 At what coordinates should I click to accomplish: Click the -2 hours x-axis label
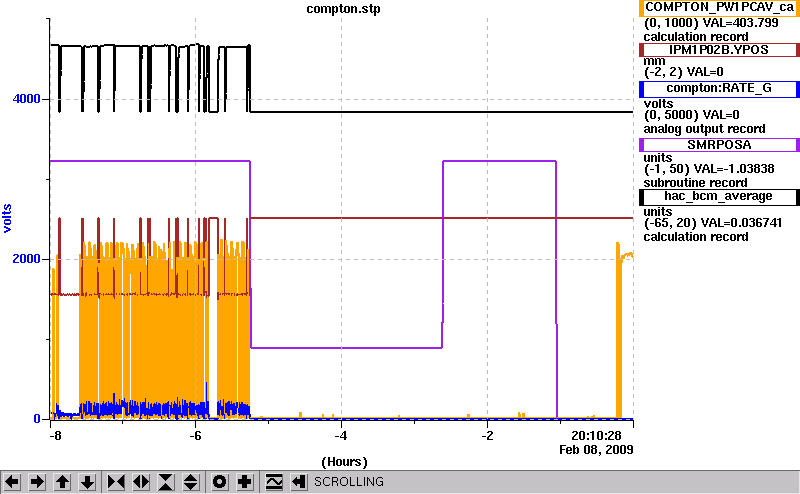(487, 436)
